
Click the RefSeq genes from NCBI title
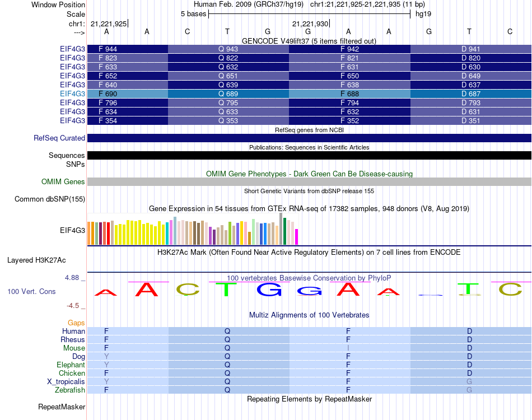click(309, 130)
